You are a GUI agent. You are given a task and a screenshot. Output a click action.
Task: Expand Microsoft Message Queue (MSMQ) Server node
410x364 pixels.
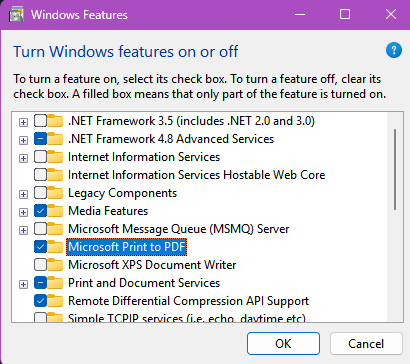point(23,230)
